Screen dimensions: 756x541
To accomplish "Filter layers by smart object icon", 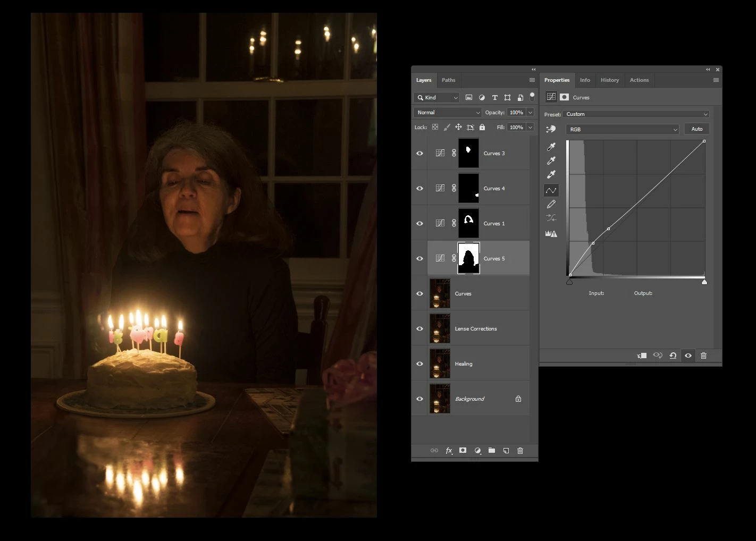I will pos(520,97).
